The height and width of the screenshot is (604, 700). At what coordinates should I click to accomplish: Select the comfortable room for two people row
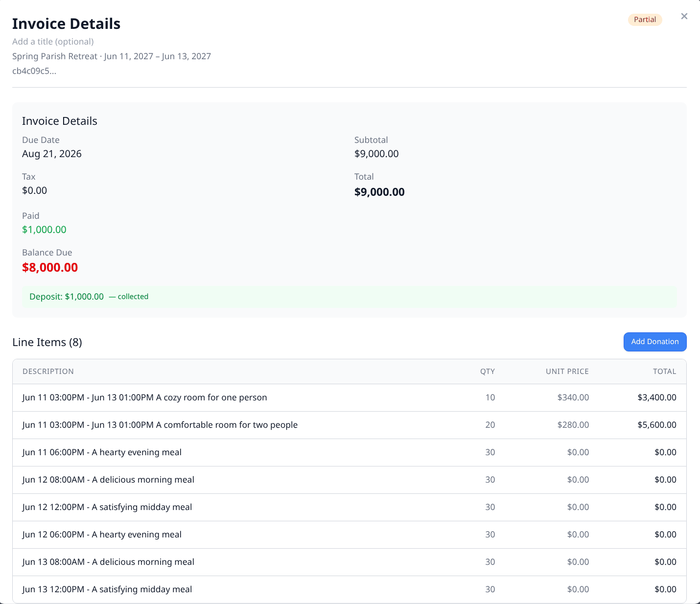pyautogui.click(x=350, y=425)
